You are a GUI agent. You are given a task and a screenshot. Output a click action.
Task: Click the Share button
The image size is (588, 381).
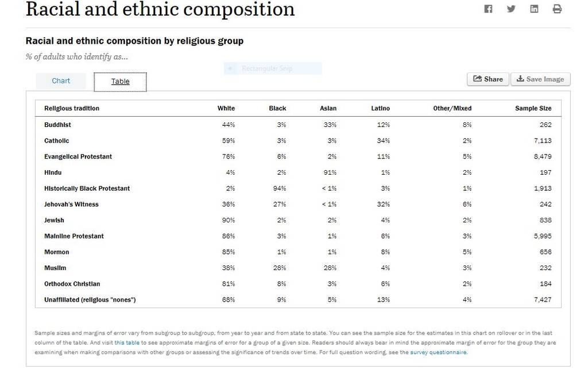(x=488, y=79)
